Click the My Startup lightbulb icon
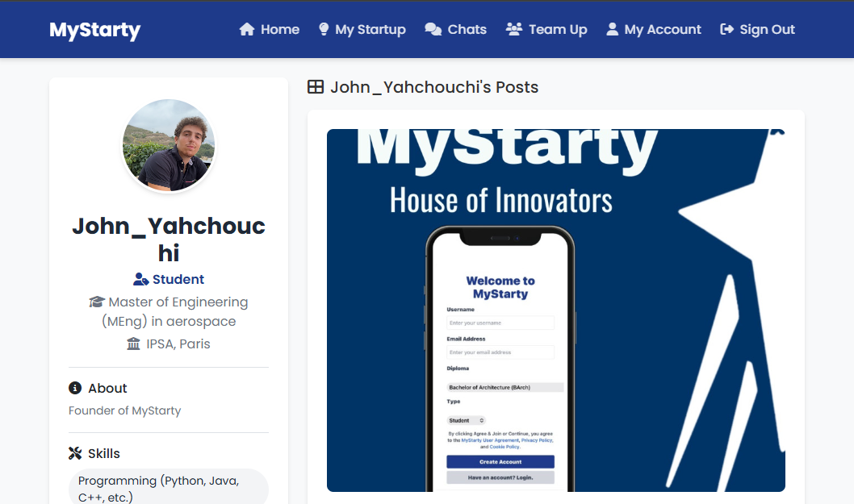Image resolution: width=854 pixels, height=504 pixels. [323, 28]
